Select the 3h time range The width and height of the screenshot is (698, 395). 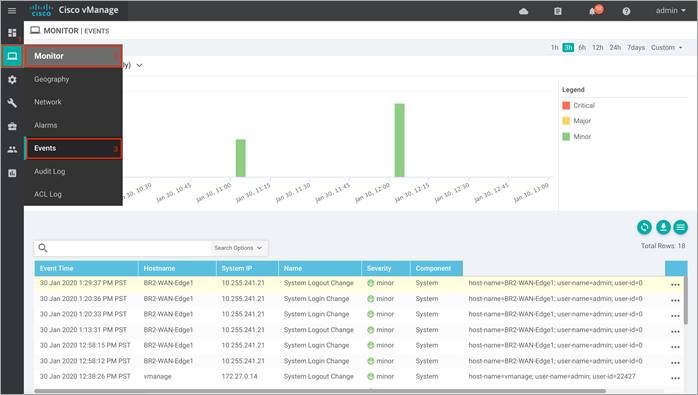pyautogui.click(x=568, y=47)
